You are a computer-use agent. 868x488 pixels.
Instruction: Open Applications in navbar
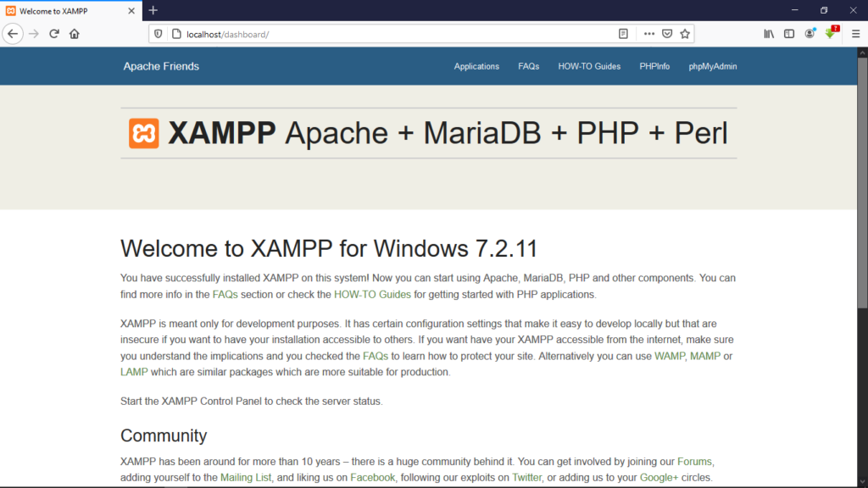click(476, 66)
